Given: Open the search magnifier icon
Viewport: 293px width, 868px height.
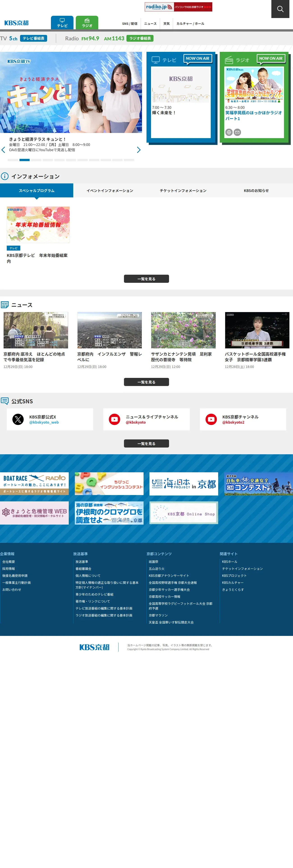Looking at the screenshot, I should (x=280, y=9).
